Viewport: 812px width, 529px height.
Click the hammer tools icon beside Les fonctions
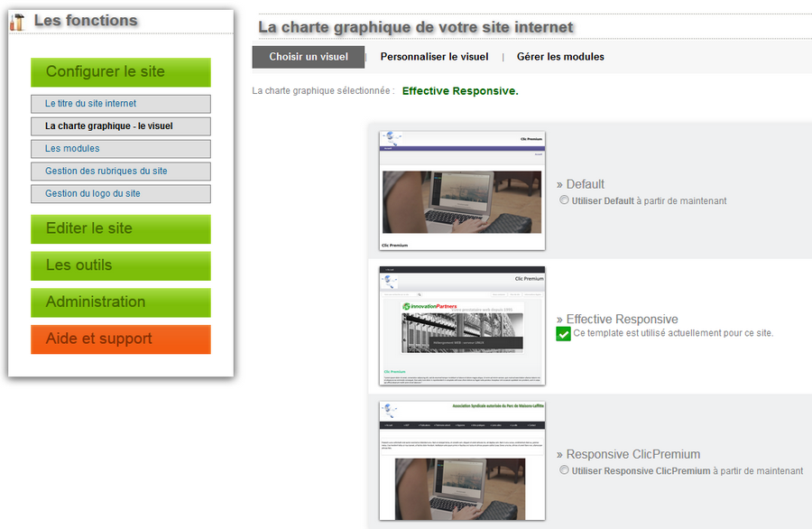[x=17, y=23]
